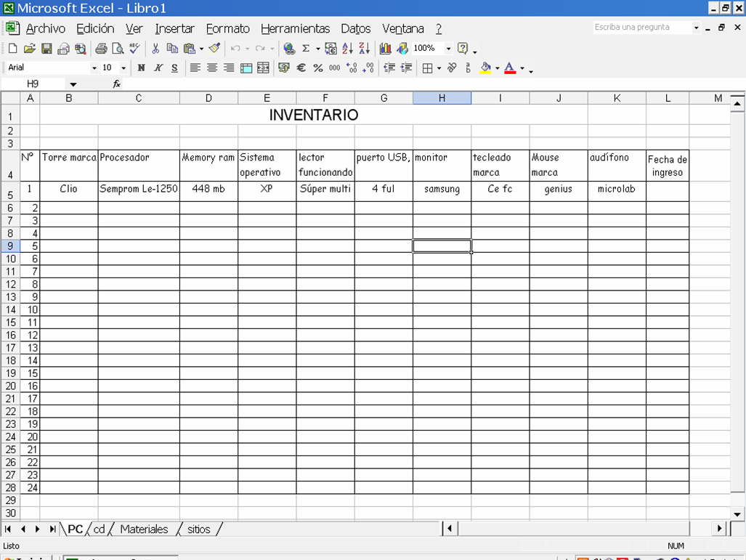Switch to the Materiales sheet tab
Screen dimensions: 746x560
click(x=144, y=529)
